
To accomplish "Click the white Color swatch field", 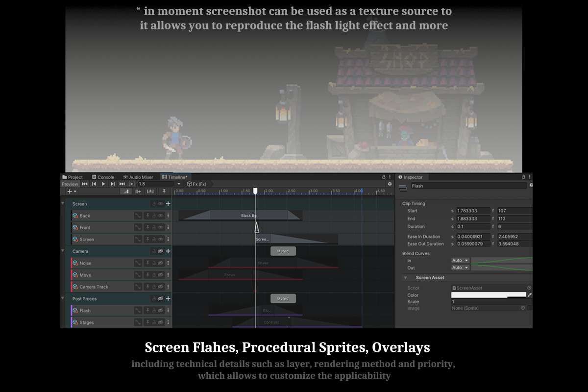I will point(489,295).
